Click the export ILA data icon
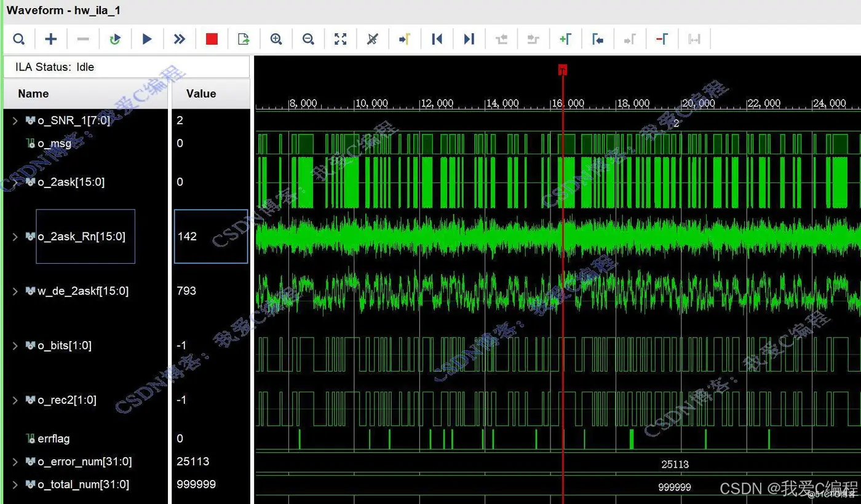 pos(244,39)
